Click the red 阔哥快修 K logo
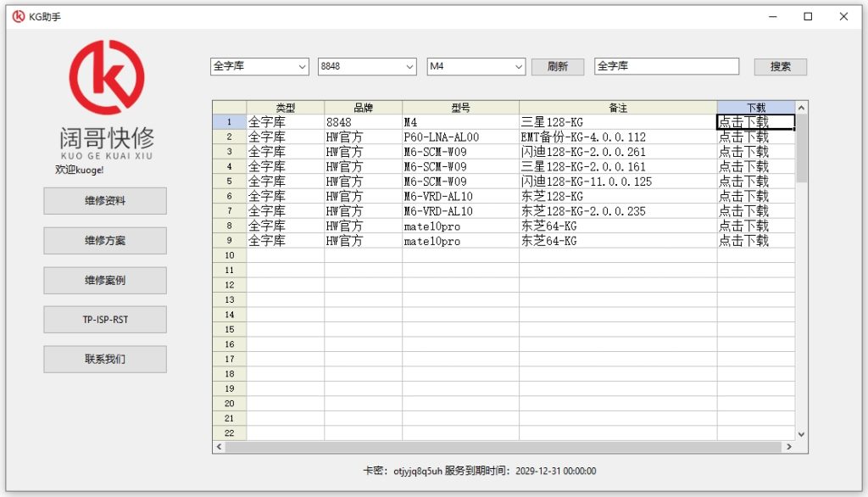 click(x=107, y=77)
